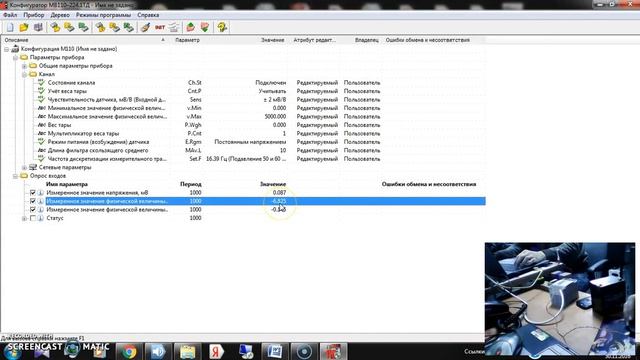Expand the Общие параметры прибора folder

24,66
